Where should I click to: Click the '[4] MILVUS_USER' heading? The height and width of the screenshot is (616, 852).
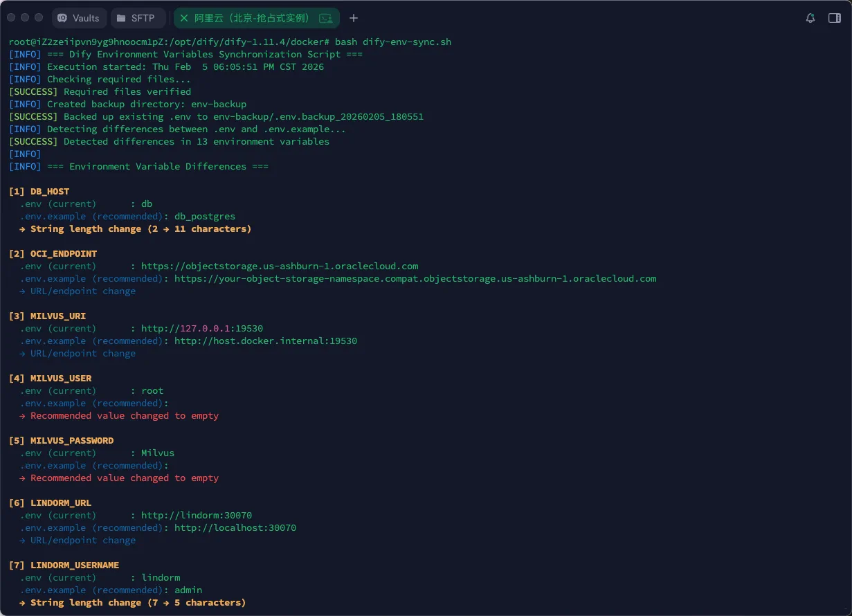[50, 378]
